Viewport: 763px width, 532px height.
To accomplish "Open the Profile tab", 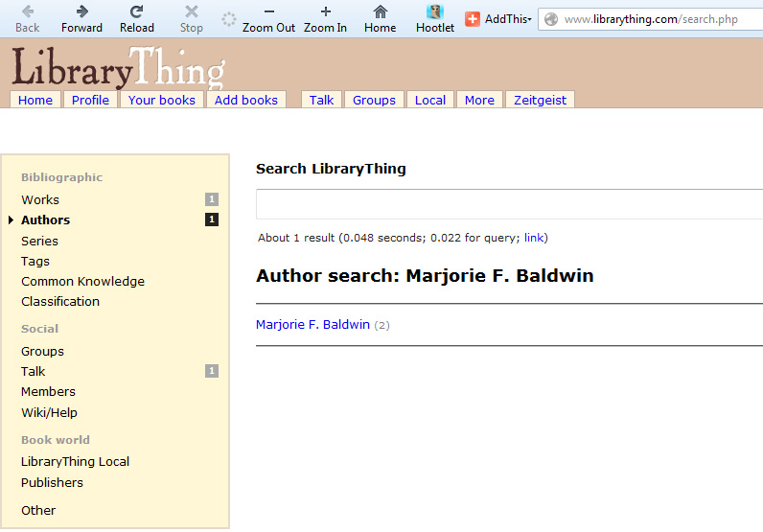I will tap(90, 100).
